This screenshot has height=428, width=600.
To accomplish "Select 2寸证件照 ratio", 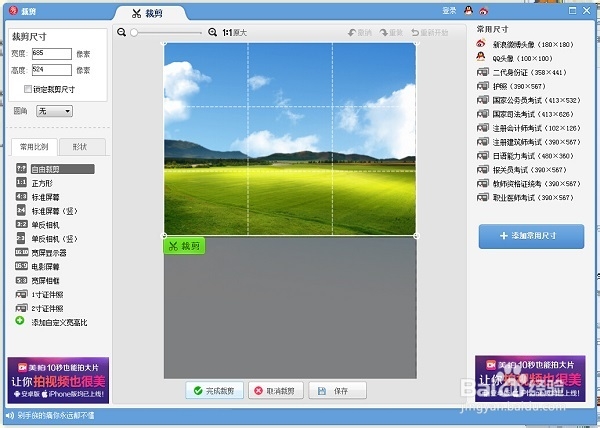I will point(39,308).
